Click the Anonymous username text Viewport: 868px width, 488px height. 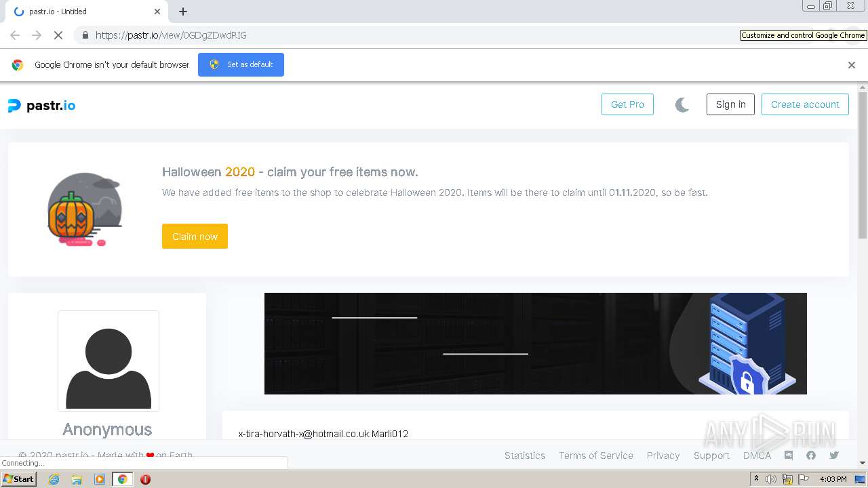107,430
